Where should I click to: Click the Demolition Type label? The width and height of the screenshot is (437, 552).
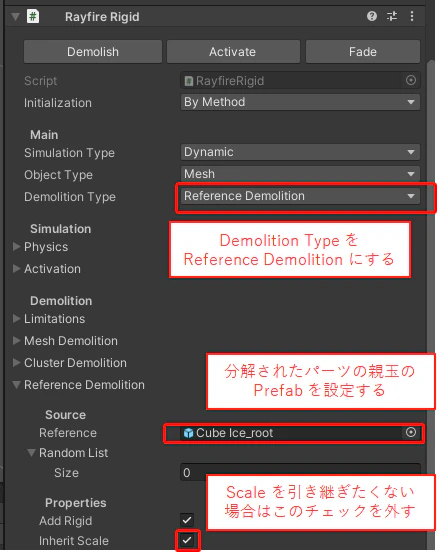coord(70,196)
